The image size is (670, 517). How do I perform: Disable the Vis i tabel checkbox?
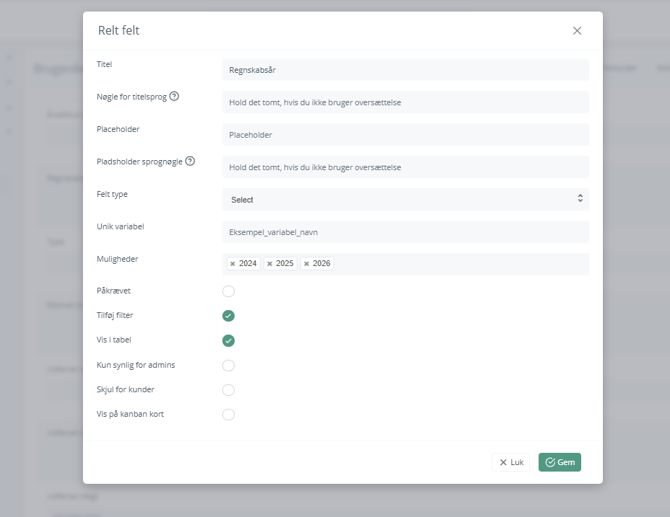228,341
